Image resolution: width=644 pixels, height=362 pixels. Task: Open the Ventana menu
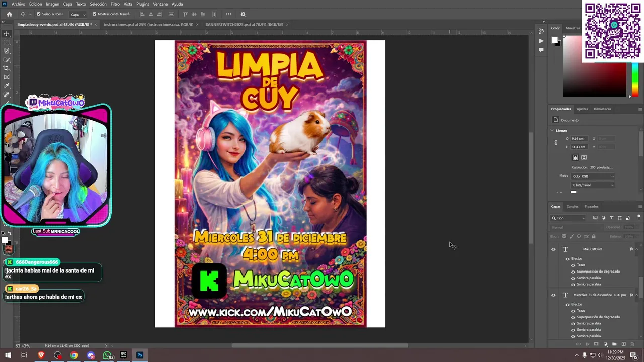click(x=160, y=4)
